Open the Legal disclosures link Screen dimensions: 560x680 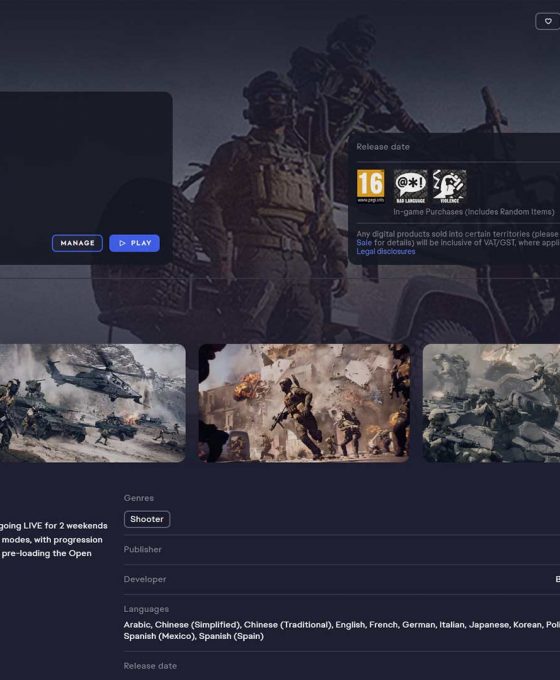tap(386, 252)
